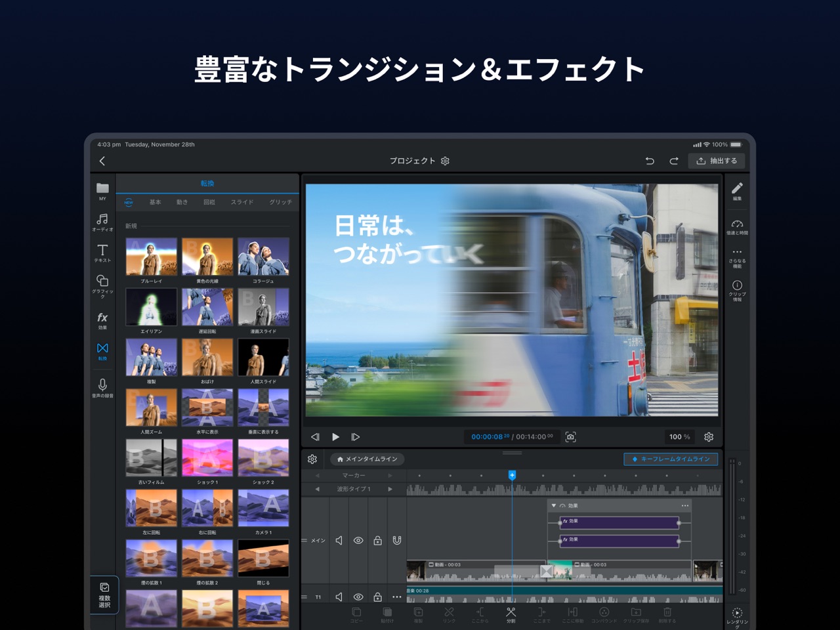Open timeline settings gear icon
The height and width of the screenshot is (630, 840).
point(312,459)
